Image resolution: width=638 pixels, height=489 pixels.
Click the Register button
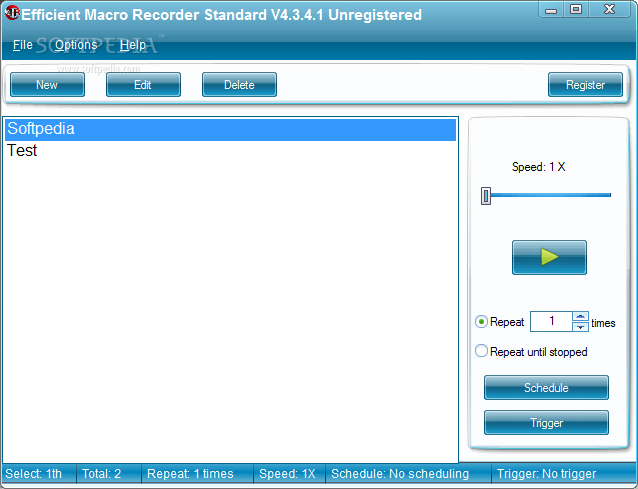[585, 85]
